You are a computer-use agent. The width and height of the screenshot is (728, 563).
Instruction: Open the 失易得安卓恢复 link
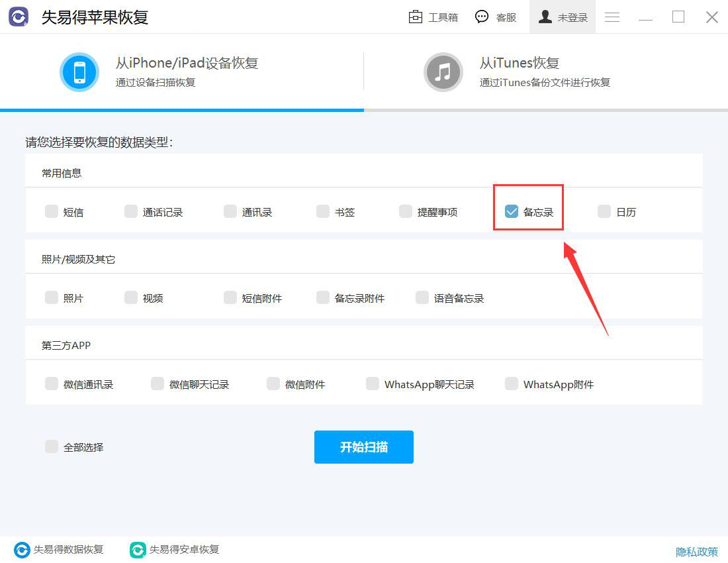184,550
